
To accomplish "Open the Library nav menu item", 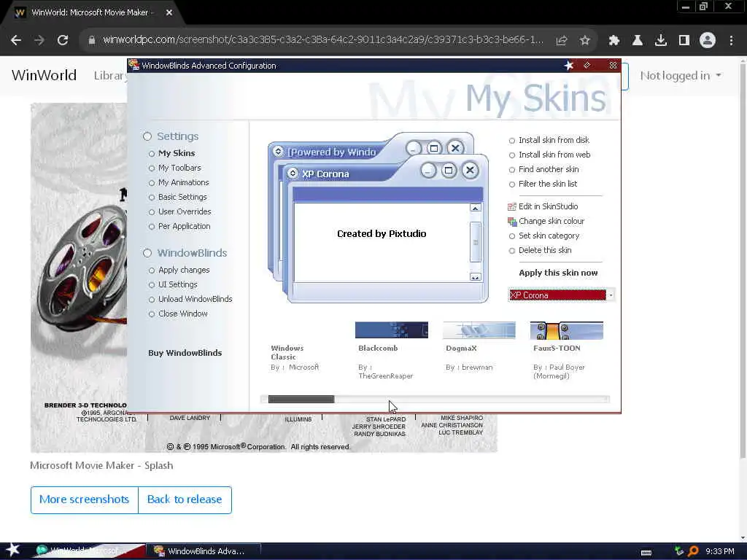I will click(x=110, y=76).
